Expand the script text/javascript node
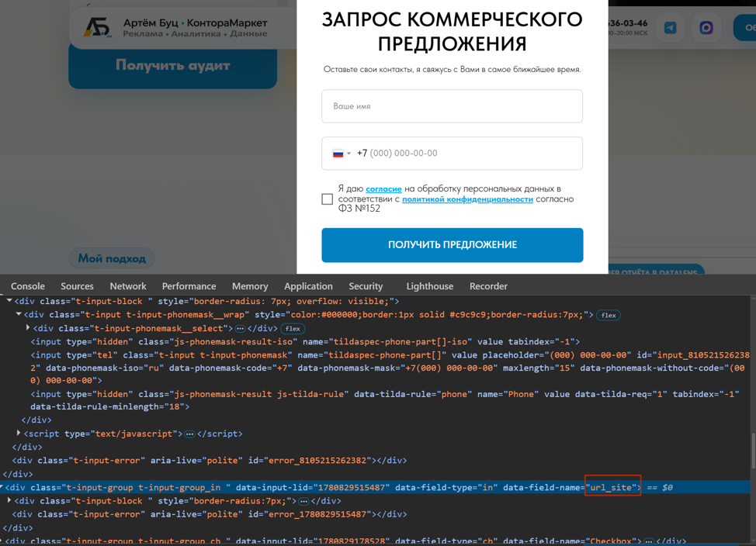The height and width of the screenshot is (546, 756). click(x=19, y=434)
